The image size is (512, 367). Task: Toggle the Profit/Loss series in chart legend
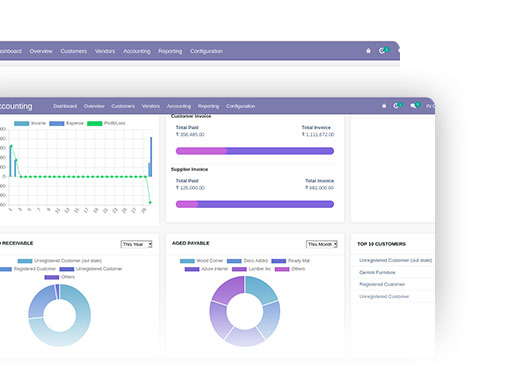tap(106, 123)
